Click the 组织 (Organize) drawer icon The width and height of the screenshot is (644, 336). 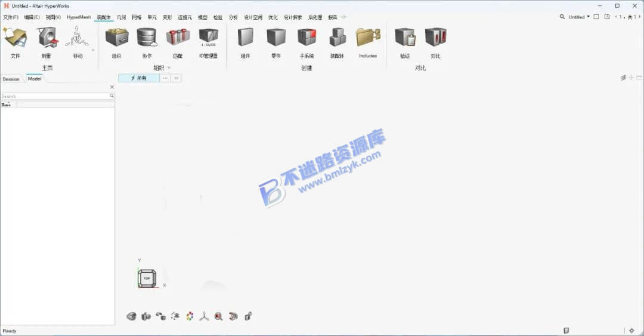pos(117,38)
